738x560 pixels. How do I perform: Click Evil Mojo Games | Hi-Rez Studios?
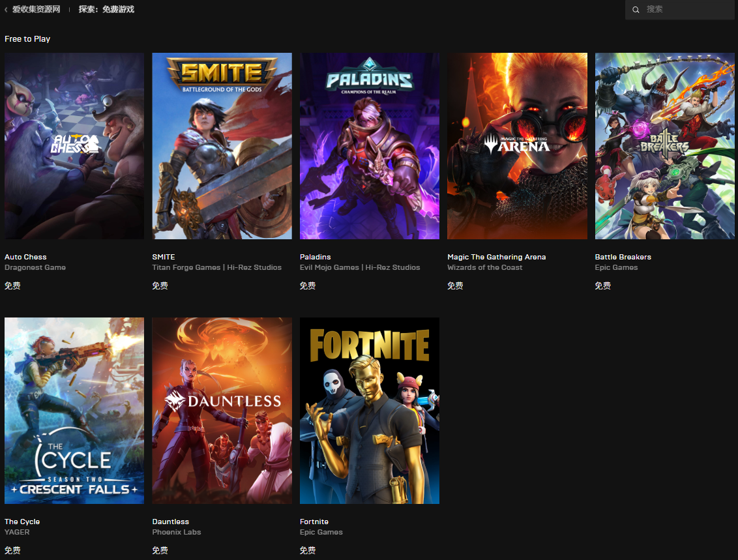pyautogui.click(x=360, y=267)
